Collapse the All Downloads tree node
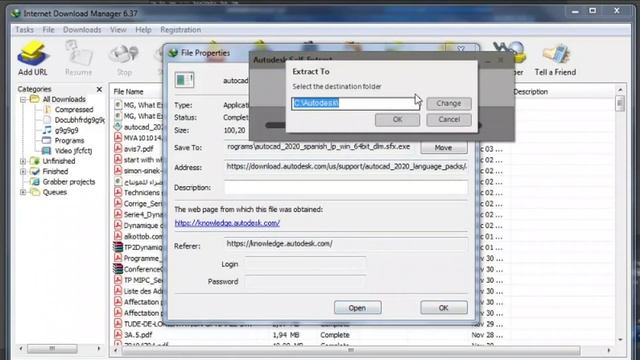Viewport: 640px width, 360px height. point(23,100)
